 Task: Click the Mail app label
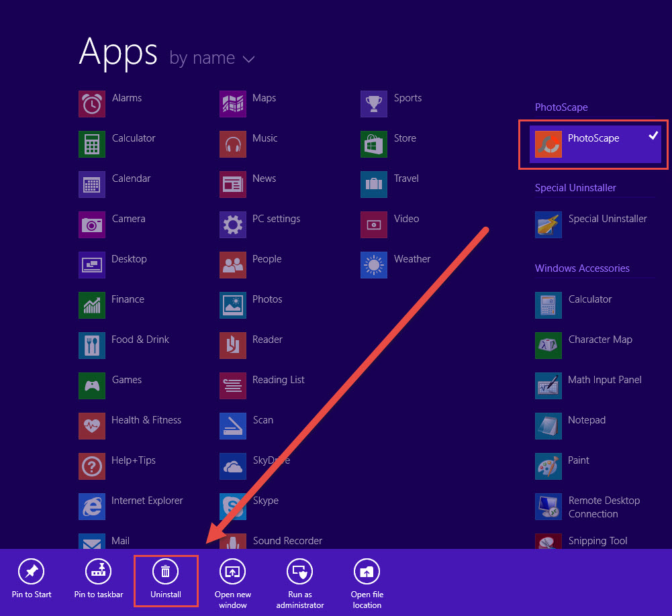point(120,541)
